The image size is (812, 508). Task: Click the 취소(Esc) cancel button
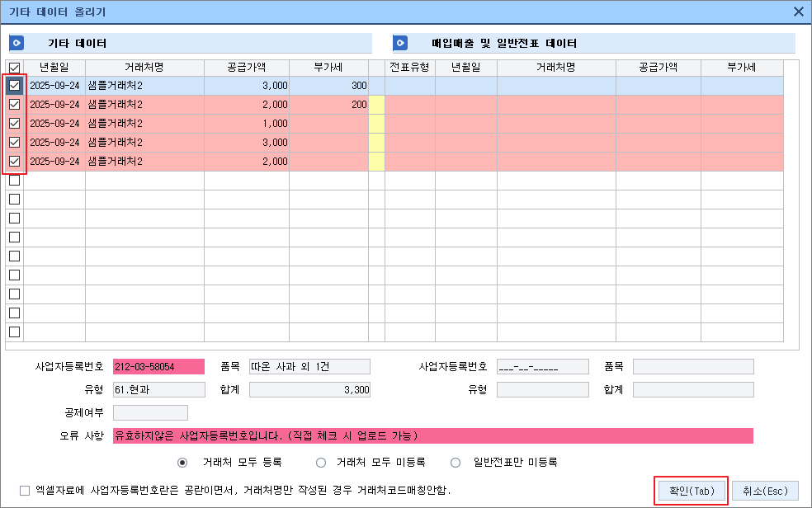click(767, 490)
